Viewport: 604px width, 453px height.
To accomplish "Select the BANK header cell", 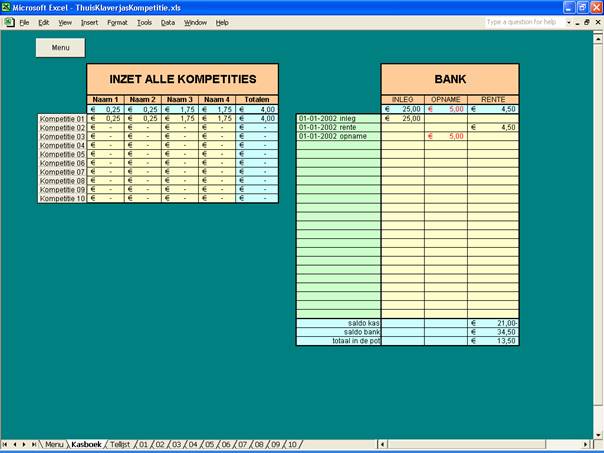I will pos(450,79).
